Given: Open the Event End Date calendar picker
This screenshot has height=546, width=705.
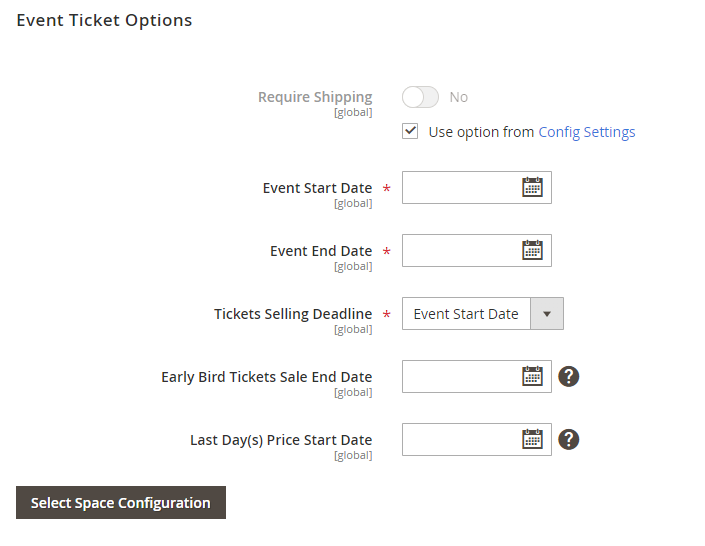Looking at the screenshot, I should [x=532, y=250].
